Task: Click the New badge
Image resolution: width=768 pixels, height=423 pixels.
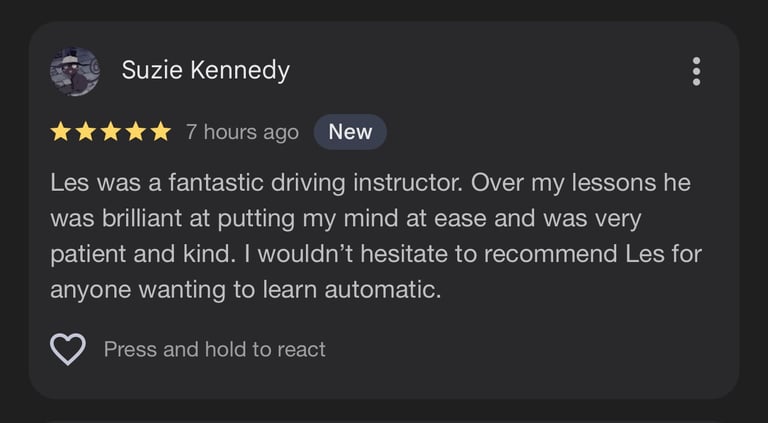Action: click(x=350, y=132)
